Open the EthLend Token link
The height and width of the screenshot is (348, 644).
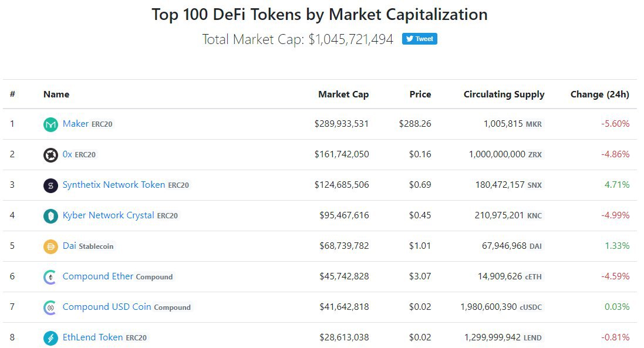click(93, 337)
